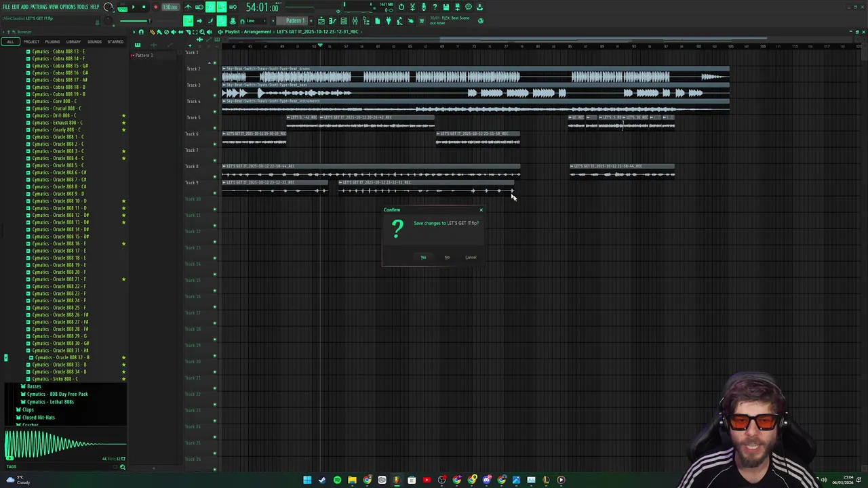Adjust the main volume knob

[x=108, y=7]
